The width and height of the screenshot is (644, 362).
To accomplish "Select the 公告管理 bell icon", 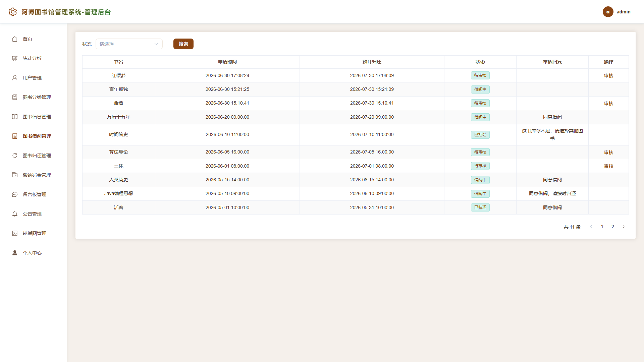I will click(x=15, y=214).
